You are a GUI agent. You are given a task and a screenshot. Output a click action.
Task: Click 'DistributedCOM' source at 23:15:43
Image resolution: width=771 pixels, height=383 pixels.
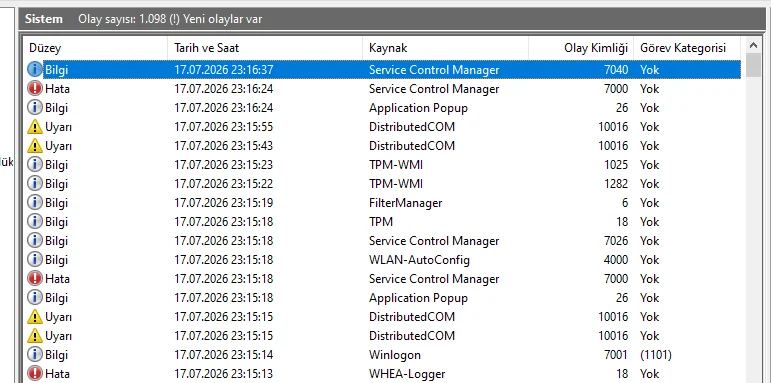(412, 146)
